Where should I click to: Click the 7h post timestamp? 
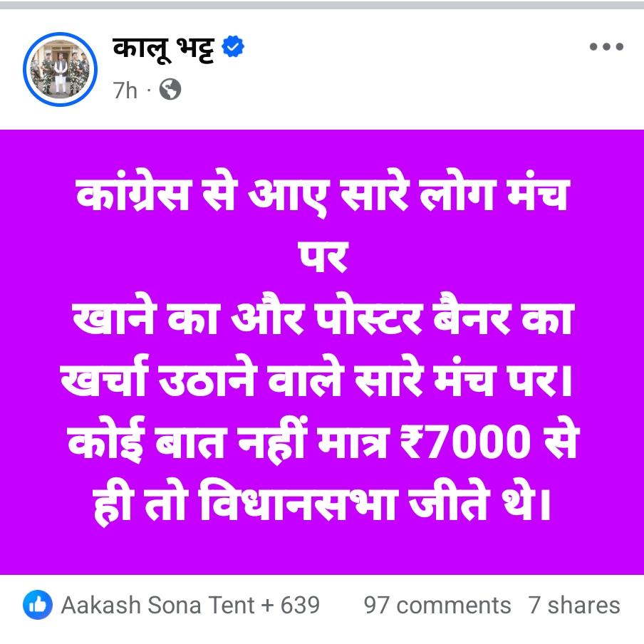[x=125, y=90]
